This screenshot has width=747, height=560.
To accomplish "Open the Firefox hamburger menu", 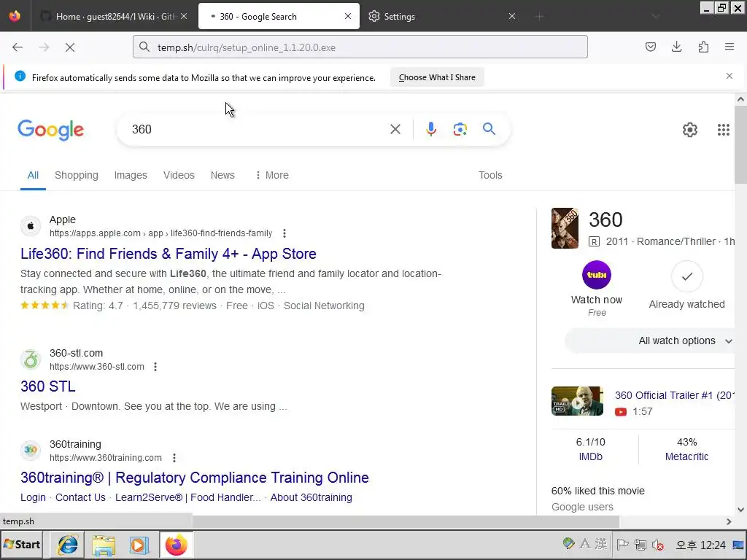I will tap(729, 47).
